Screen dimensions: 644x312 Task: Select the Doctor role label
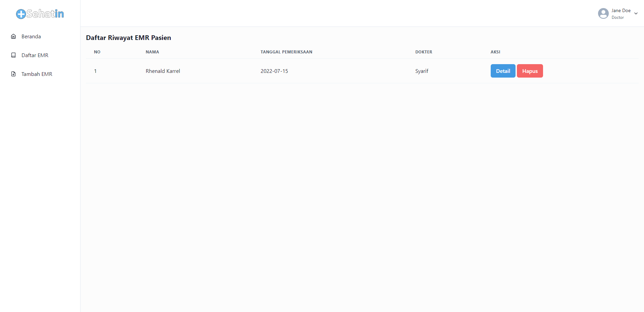tap(618, 17)
